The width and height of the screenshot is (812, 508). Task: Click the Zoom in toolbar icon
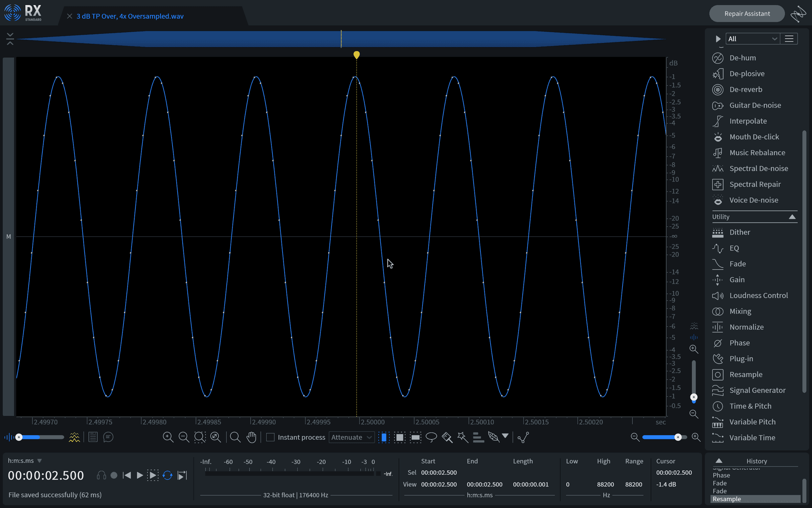coord(168,437)
